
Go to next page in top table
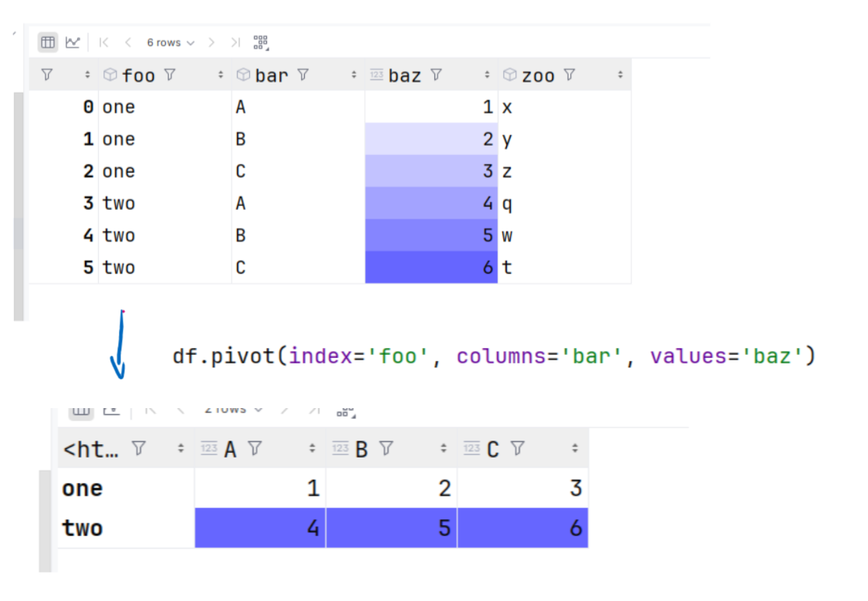tap(211, 42)
